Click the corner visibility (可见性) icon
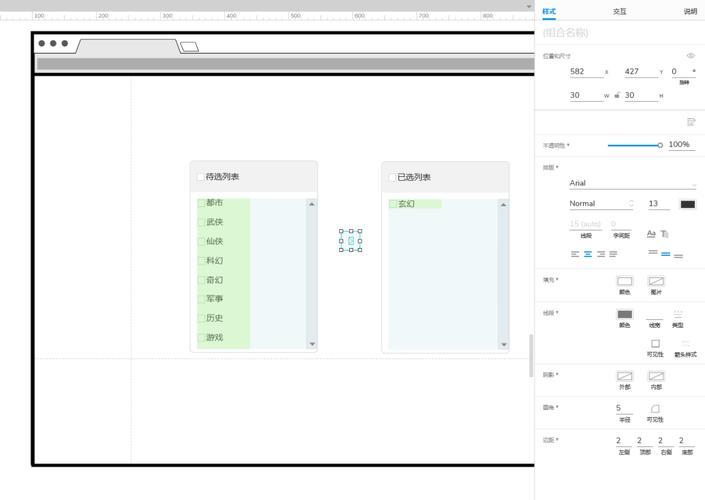Screen dimensions: 705x500 [x=655, y=408]
